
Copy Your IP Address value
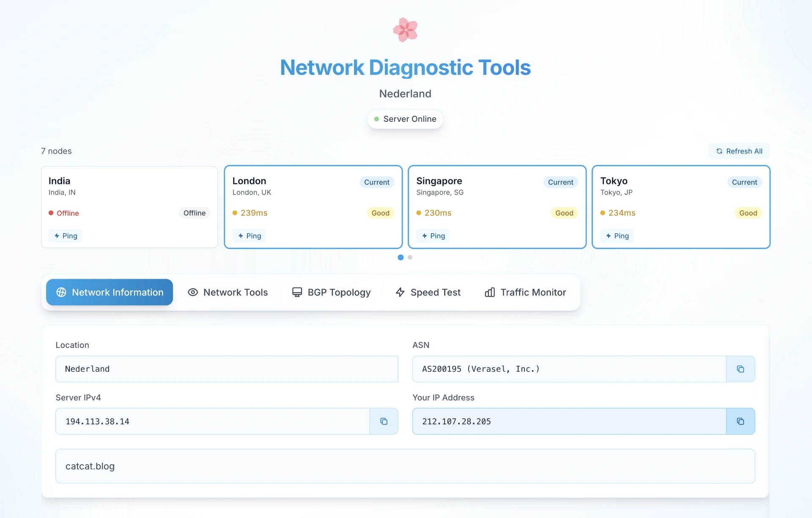(x=740, y=422)
